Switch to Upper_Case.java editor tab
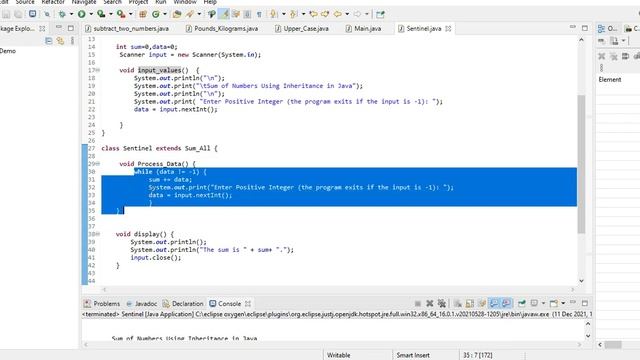The height and width of the screenshot is (360, 640). point(302,29)
